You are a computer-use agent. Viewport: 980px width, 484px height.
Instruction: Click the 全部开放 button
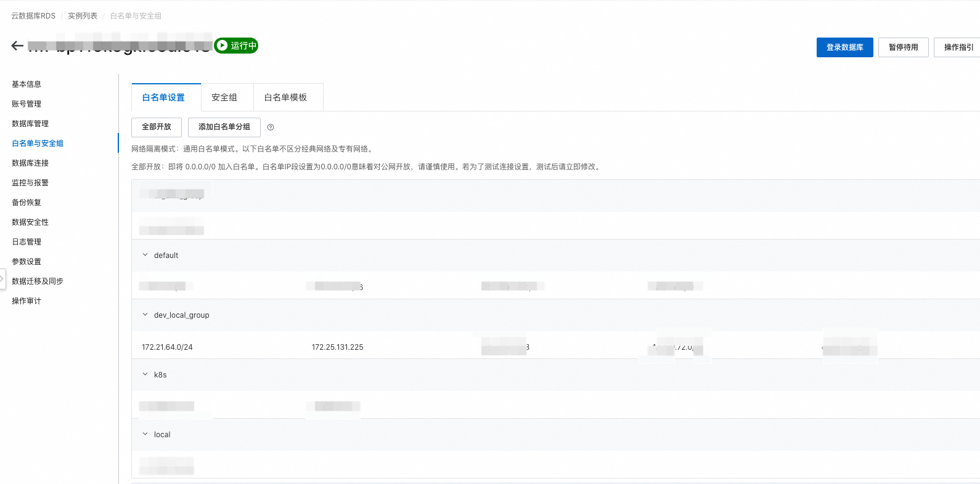[157, 127]
